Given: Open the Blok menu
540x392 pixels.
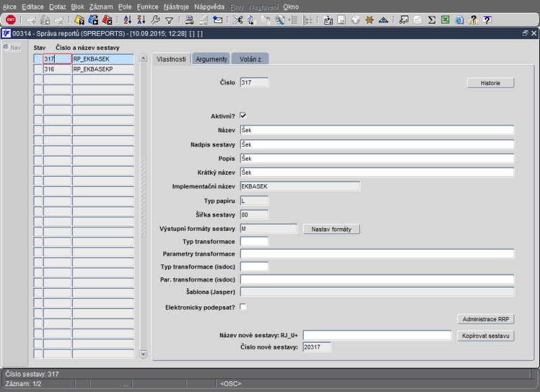Looking at the screenshot, I should [x=78, y=7].
